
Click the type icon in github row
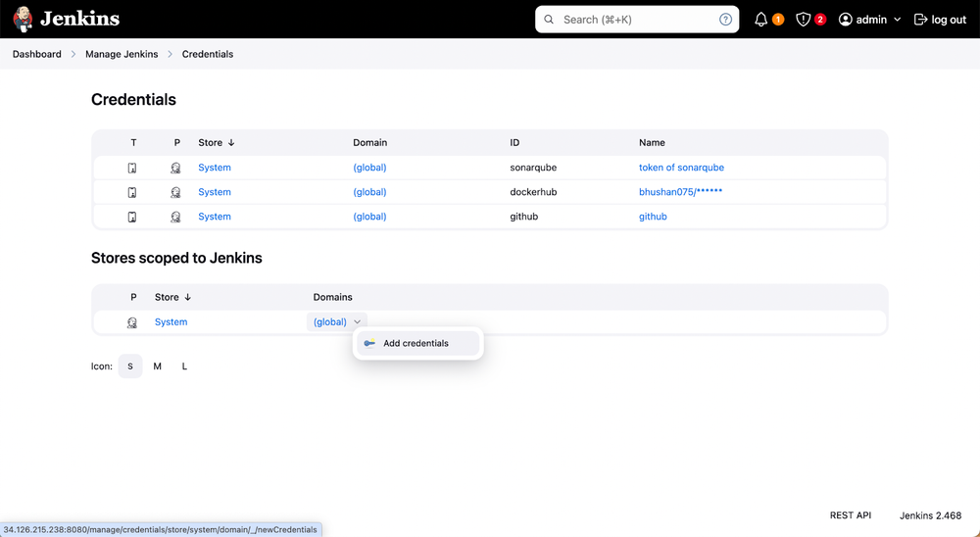tap(132, 217)
